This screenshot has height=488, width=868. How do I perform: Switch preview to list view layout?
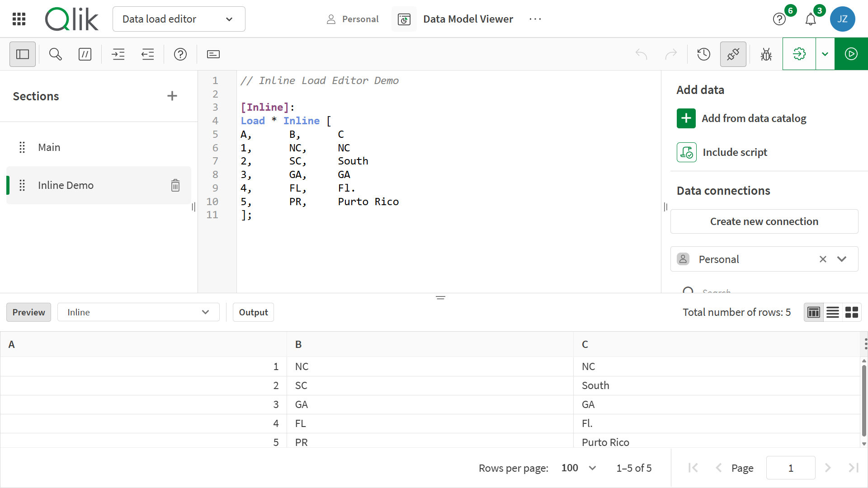[x=832, y=312]
